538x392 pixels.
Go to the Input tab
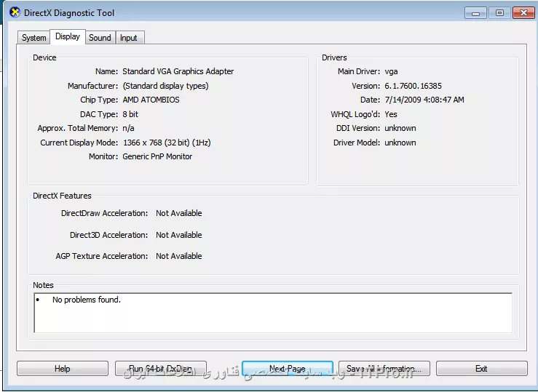pyautogui.click(x=129, y=38)
